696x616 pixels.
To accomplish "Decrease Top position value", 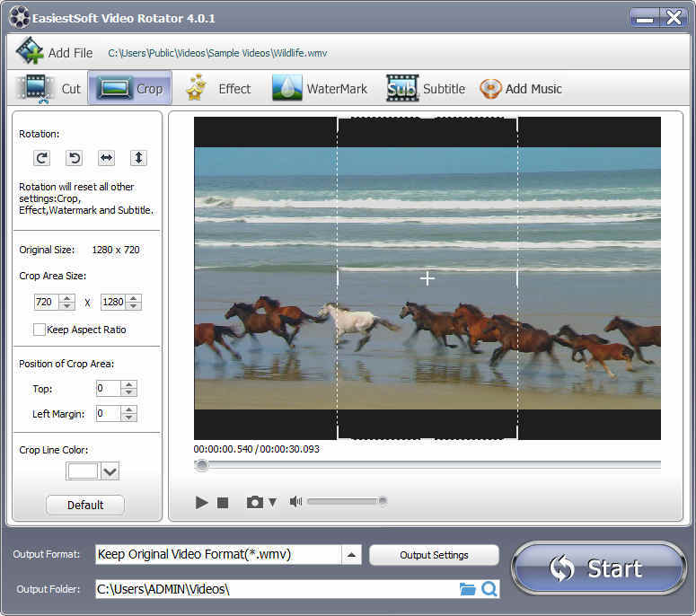I will 128,392.
